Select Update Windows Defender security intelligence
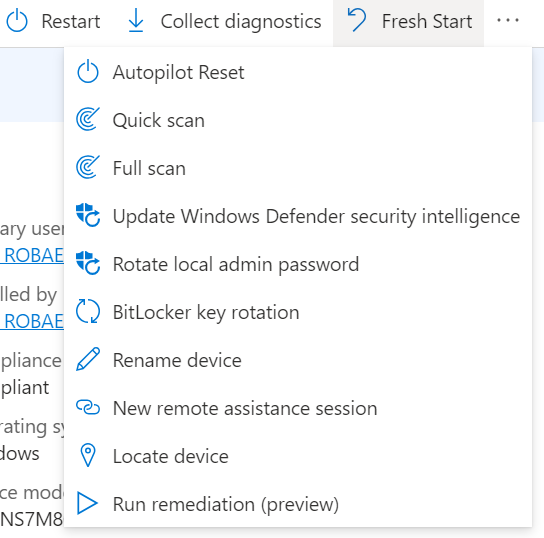Screen dimensions: 544x538 [298, 216]
